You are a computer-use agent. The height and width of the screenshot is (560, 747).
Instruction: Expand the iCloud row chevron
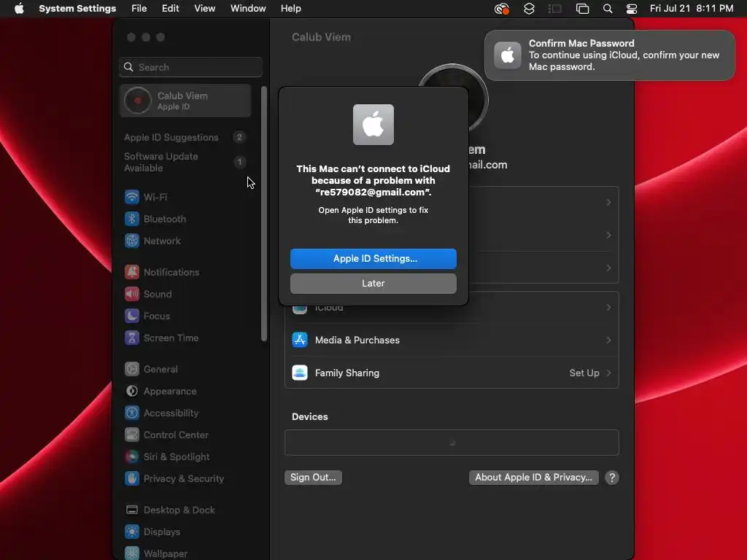(x=608, y=308)
